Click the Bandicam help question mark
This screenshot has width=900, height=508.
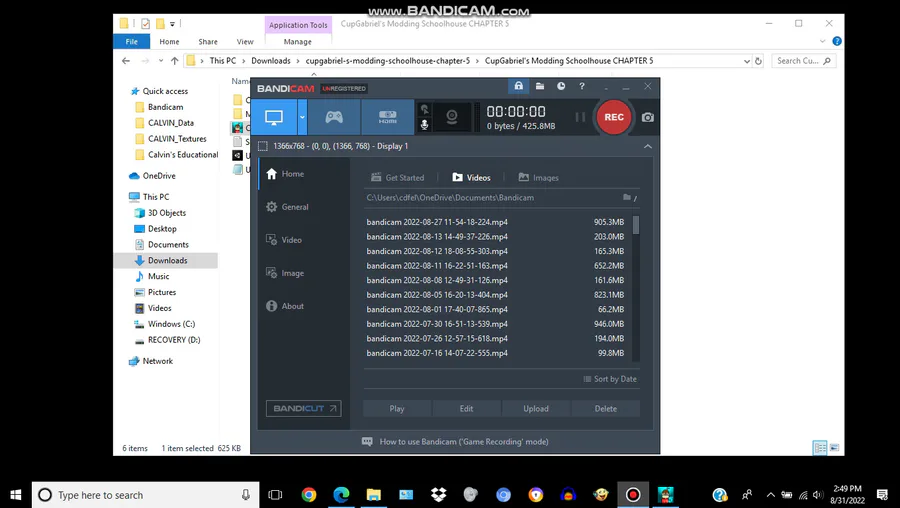point(582,86)
